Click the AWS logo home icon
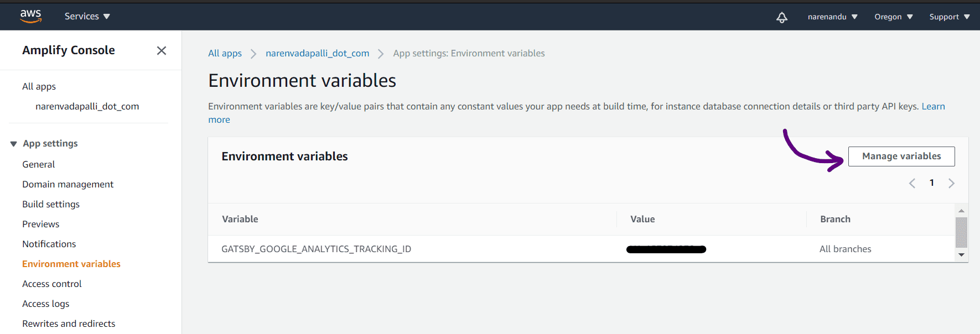 [30, 16]
